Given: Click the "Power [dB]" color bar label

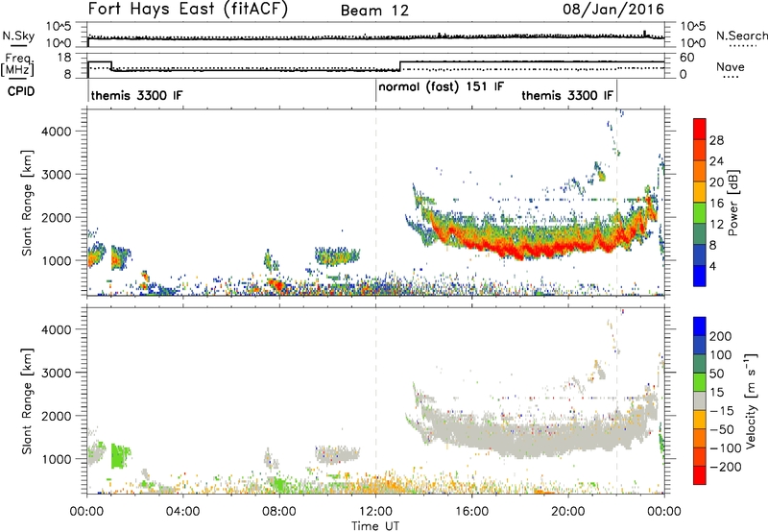Looking at the screenshot, I should (x=732, y=203).
